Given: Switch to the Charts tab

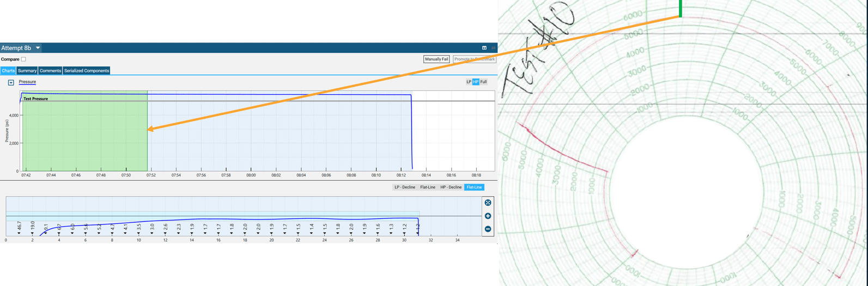Looking at the screenshot, I should click(8, 71).
